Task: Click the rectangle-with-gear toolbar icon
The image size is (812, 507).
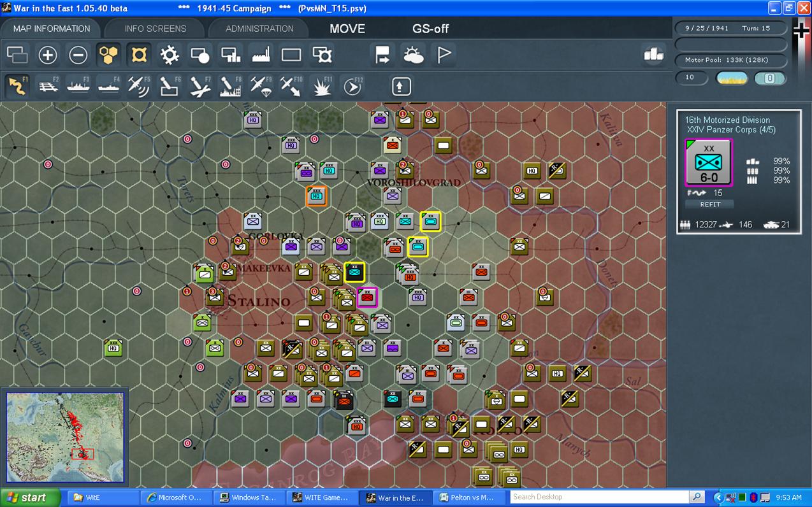Action: point(323,55)
